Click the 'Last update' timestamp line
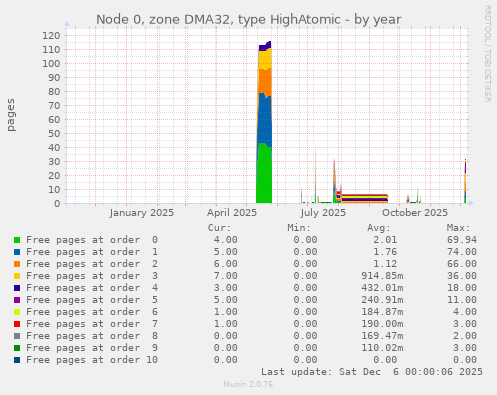 372,372
